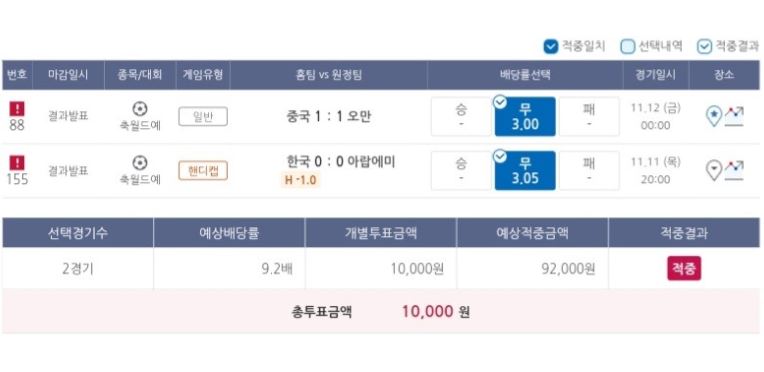
Task: Click soccer ball icon in Korea vs UAE row
Action: [x=140, y=163]
